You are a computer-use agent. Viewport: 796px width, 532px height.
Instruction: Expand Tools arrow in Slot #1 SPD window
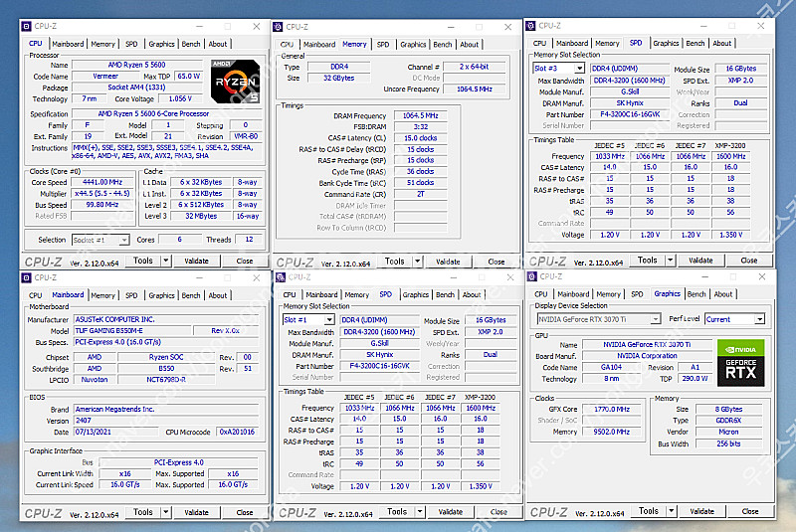(420, 512)
